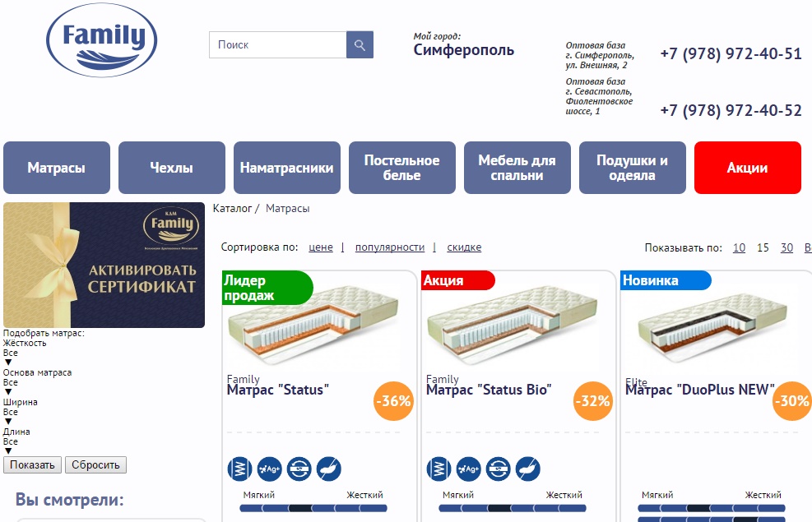Click the Каталог breadcrumb link
The image size is (812, 522).
point(232,209)
